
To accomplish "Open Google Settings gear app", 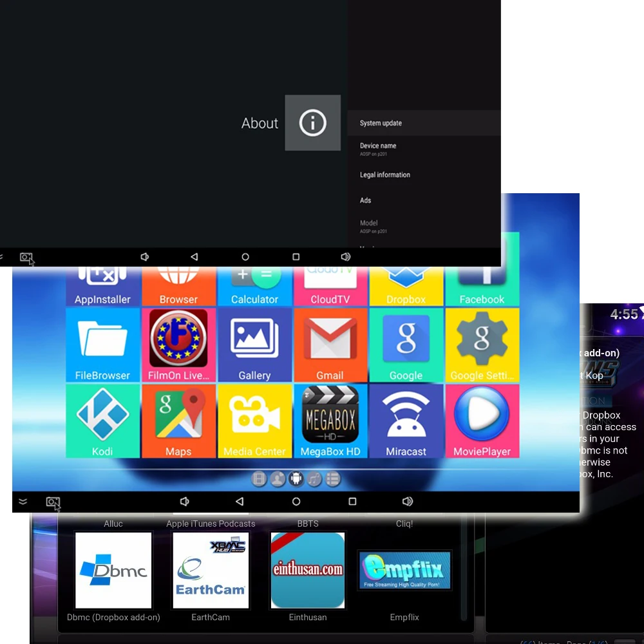I will [x=482, y=345].
